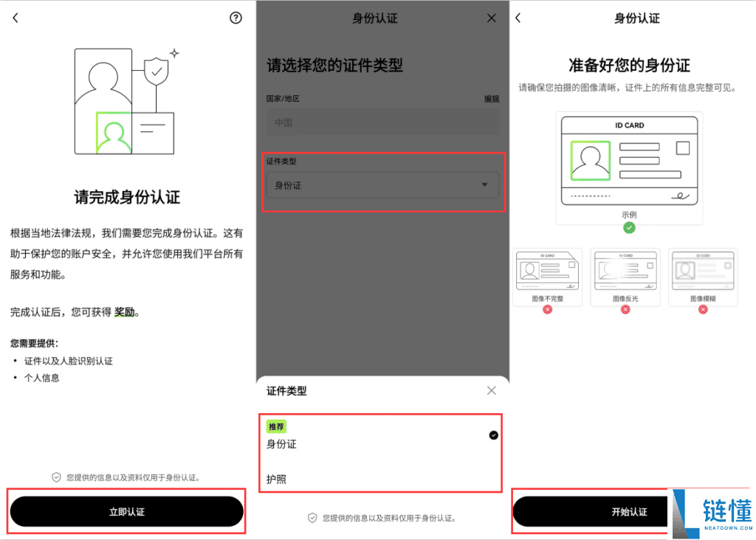Close the 证件类型 bottom sheet
This screenshot has width=756, height=540.
(x=491, y=390)
